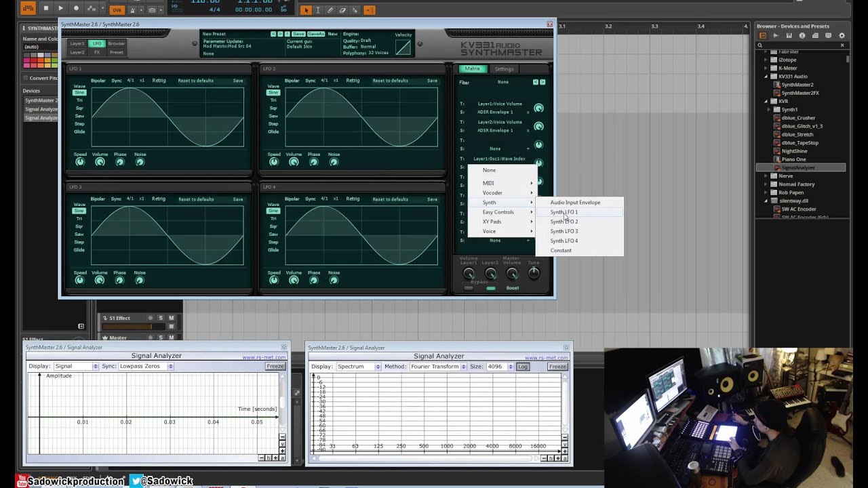Select the time selection I-beam tool

[x=317, y=10]
